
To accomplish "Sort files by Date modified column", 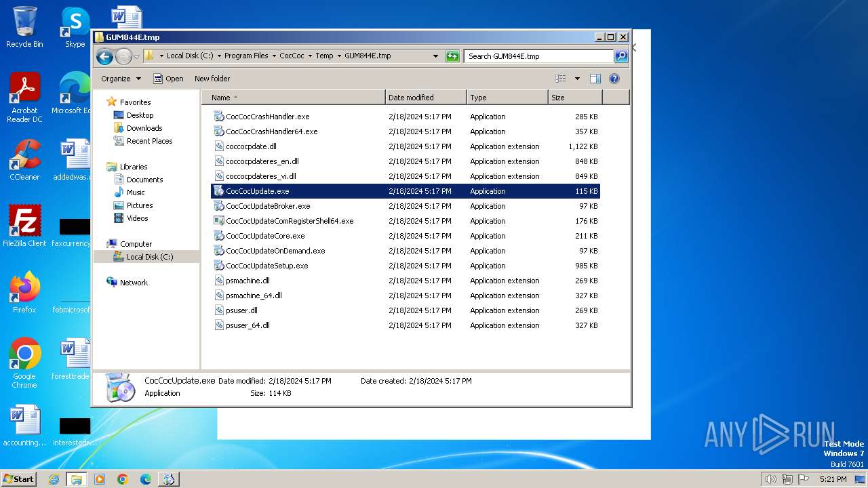I will point(426,98).
